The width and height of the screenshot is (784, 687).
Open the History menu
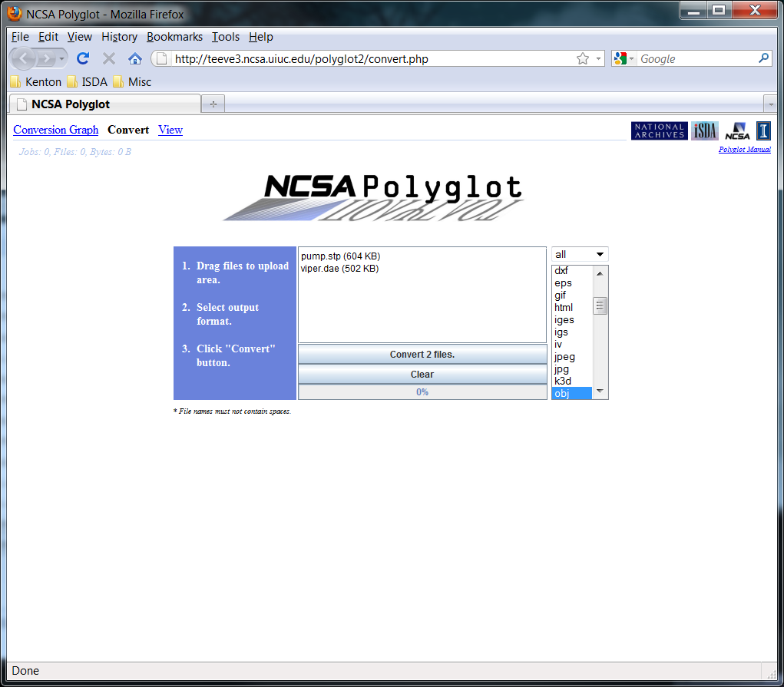[x=119, y=37]
